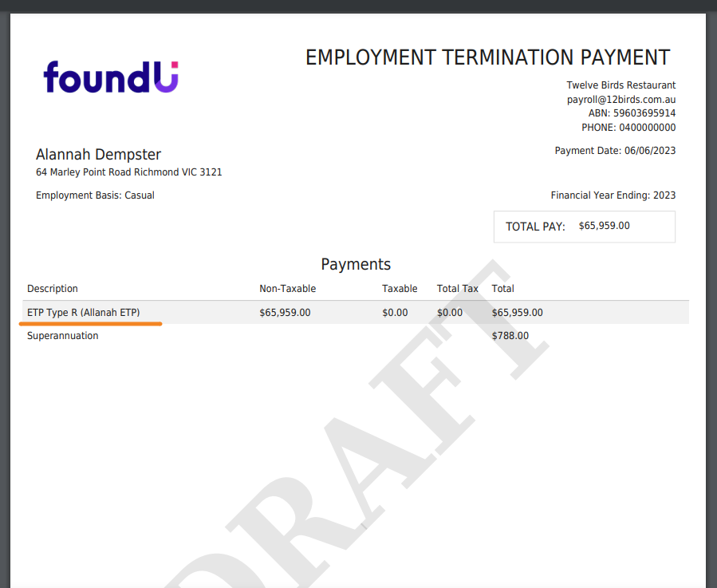The height and width of the screenshot is (588, 717).
Task: Click the Total Tax column header
Action: (457, 289)
